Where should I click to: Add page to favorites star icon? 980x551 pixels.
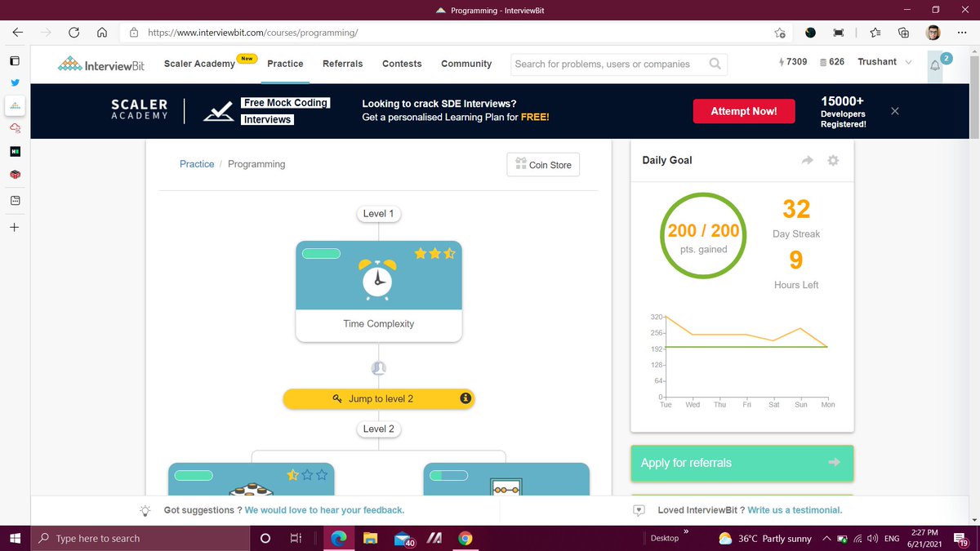pos(780,33)
